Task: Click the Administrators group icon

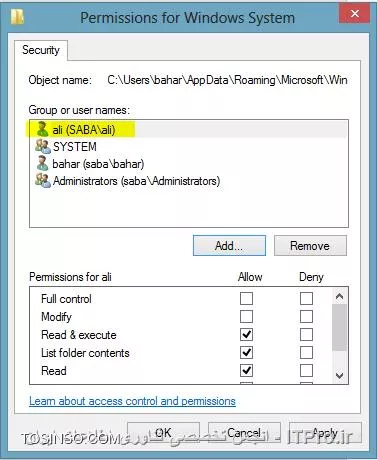Action: (x=43, y=181)
